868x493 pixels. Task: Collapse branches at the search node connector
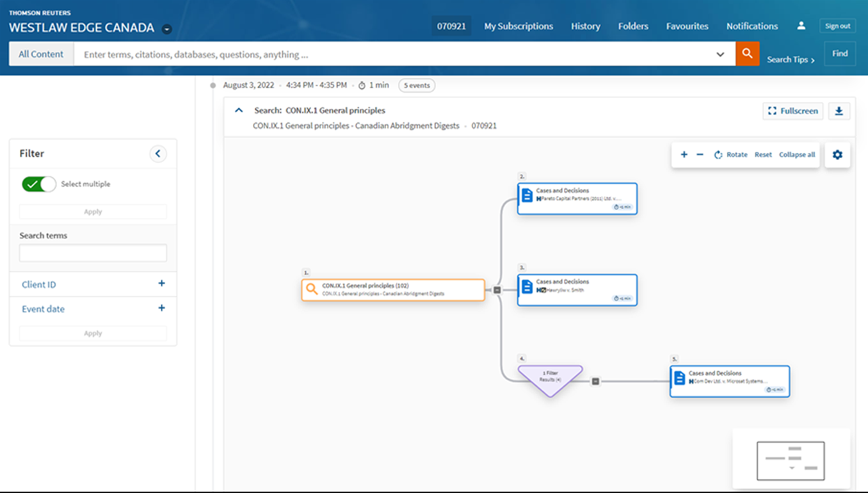coord(497,290)
